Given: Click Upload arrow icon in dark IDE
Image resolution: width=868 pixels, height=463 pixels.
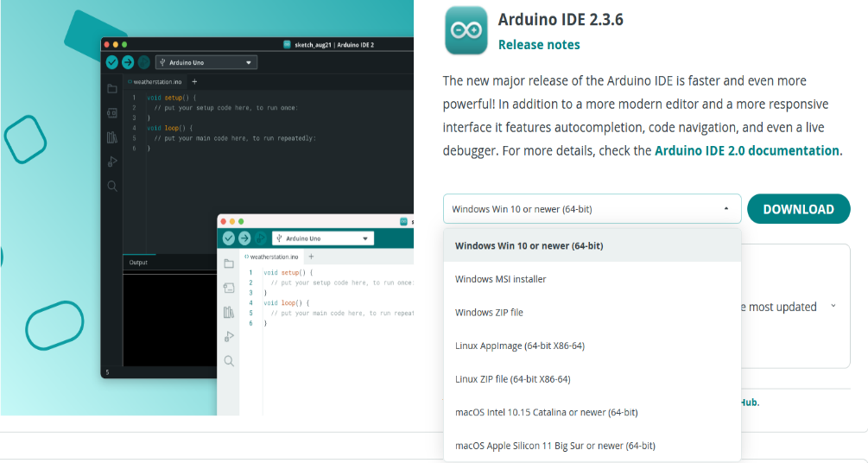Looking at the screenshot, I should click(128, 62).
